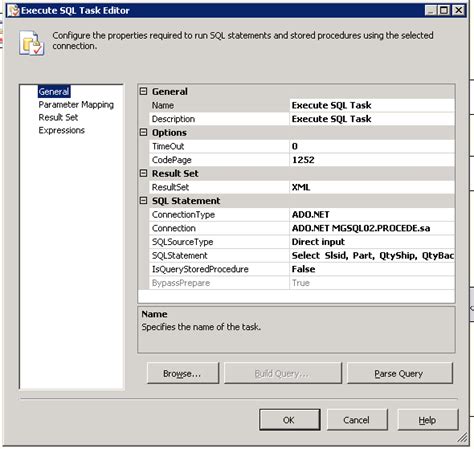474x449 pixels.
Task: Click the Browse... button
Action: coord(183,373)
